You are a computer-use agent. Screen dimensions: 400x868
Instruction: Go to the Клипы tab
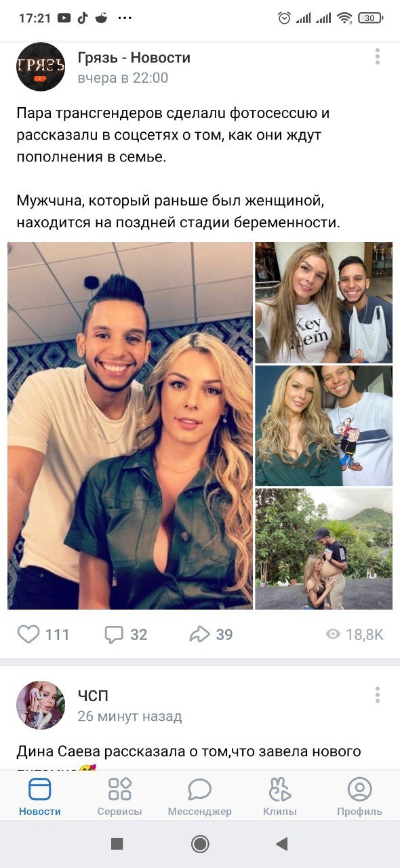click(280, 797)
